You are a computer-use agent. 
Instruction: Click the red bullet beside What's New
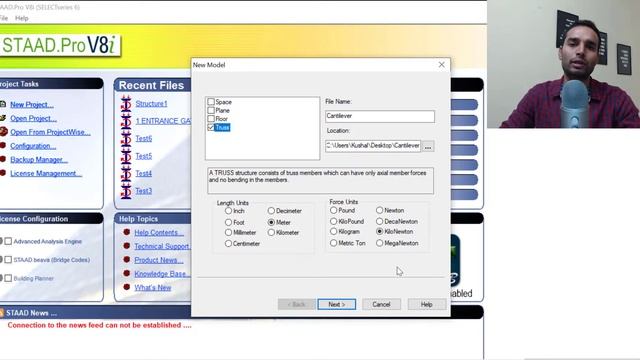[x=127, y=287]
